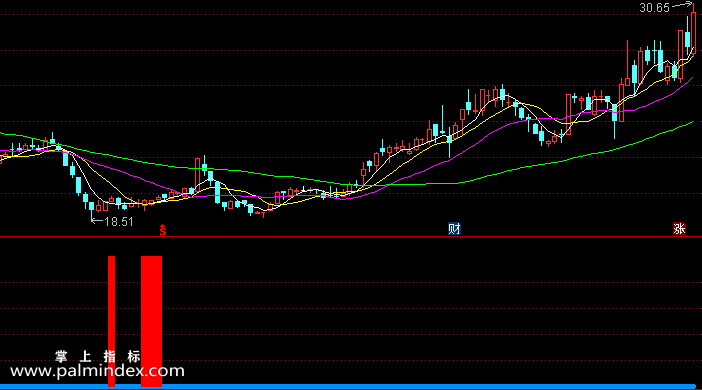
Task: Select the cyan candlestick at the 18.51 low
Action: [92, 210]
